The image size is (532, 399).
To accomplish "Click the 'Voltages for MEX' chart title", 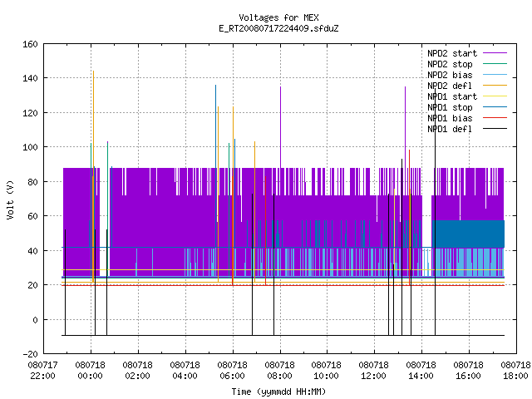I will pos(278,17).
